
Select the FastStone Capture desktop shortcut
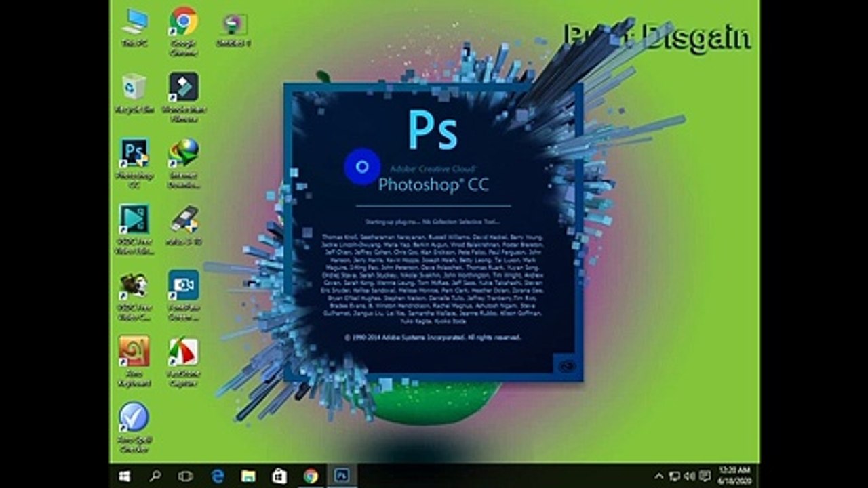point(184,362)
